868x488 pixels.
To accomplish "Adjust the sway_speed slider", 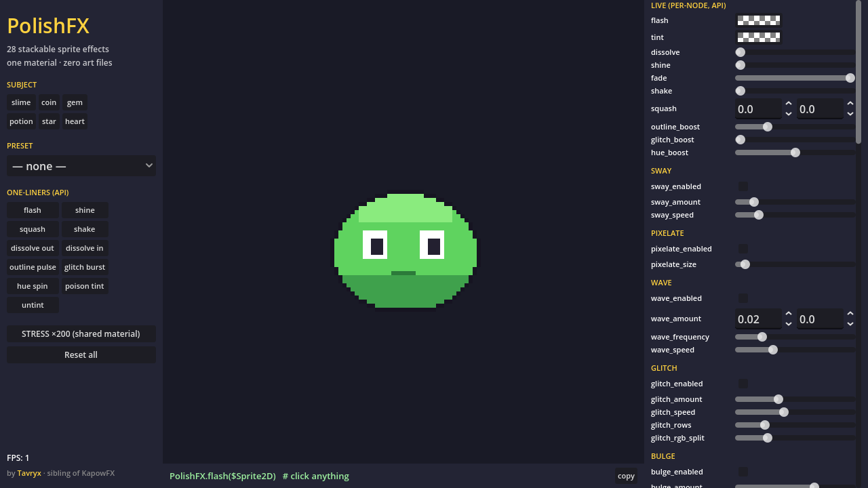I will coord(795,215).
